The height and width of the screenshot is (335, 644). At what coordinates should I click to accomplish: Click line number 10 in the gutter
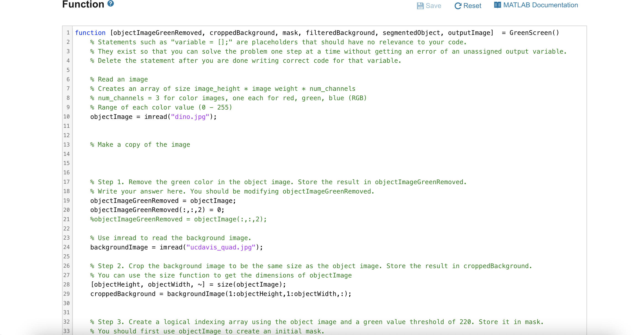point(66,117)
